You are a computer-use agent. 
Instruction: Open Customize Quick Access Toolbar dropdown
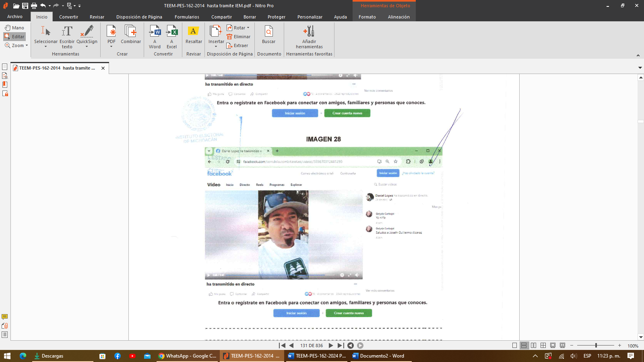(x=79, y=6)
